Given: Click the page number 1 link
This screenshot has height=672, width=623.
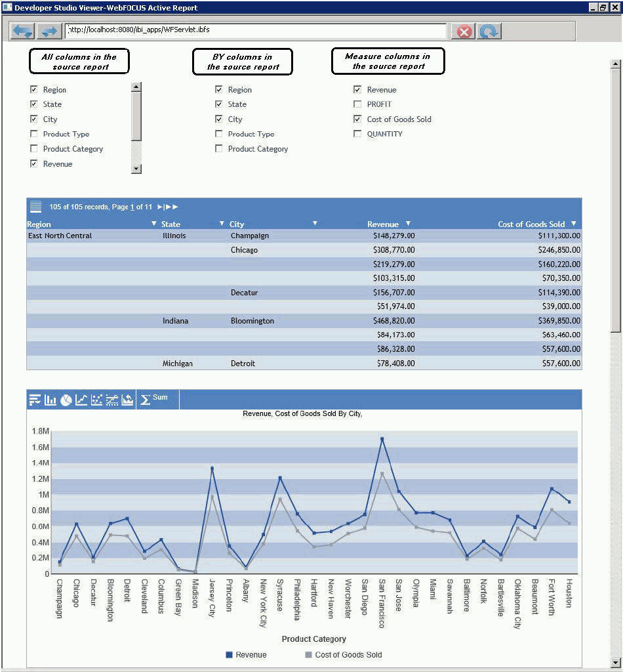Looking at the screenshot, I should pyautogui.click(x=132, y=207).
